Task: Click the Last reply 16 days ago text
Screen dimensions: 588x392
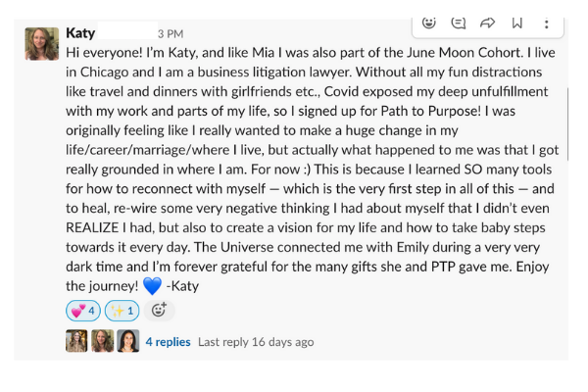Action: (x=256, y=342)
